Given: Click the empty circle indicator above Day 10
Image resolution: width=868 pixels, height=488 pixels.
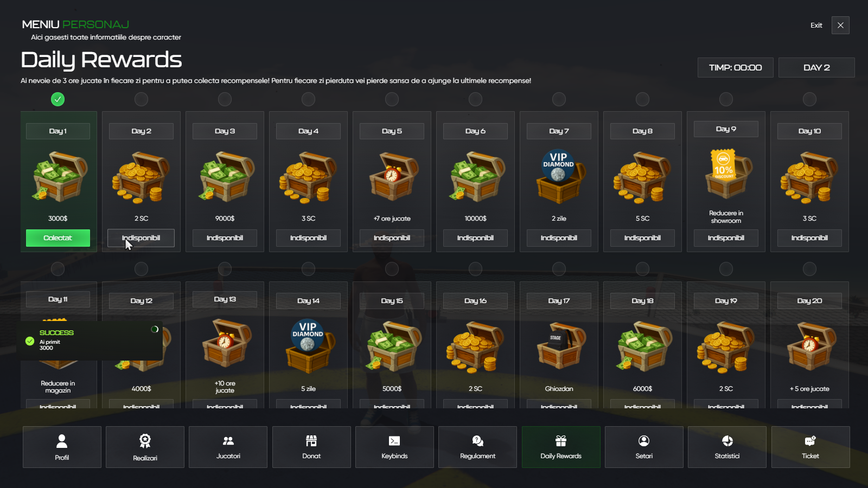Looking at the screenshot, I should pyautogui.click(x=809, y=99).
